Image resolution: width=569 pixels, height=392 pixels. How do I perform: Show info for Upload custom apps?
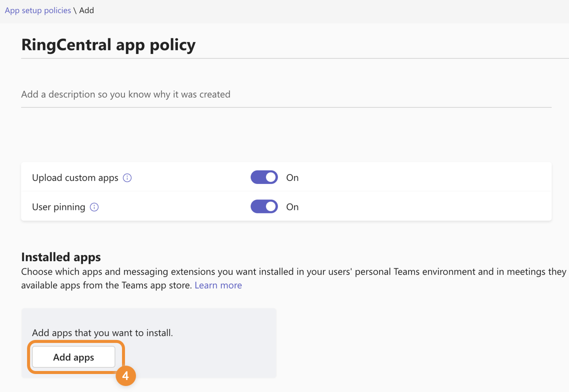(127, 178)
